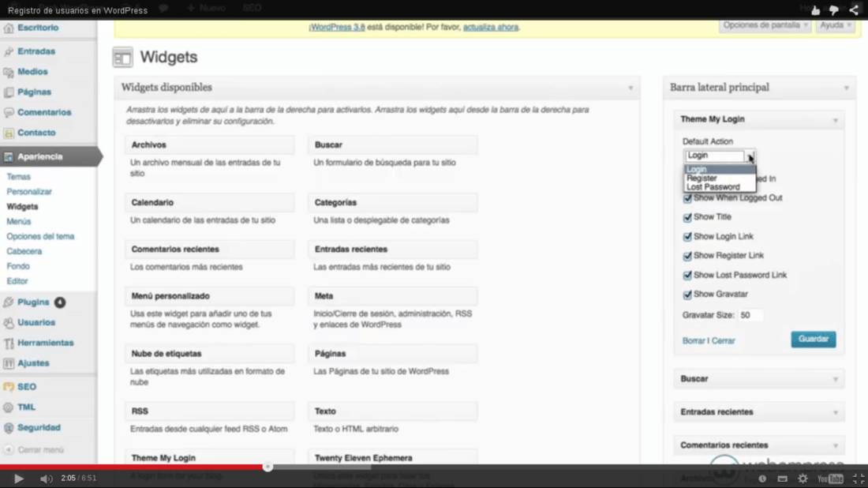
Task: Click the Gravatar Size input field
Action: [x=750, y=315]
